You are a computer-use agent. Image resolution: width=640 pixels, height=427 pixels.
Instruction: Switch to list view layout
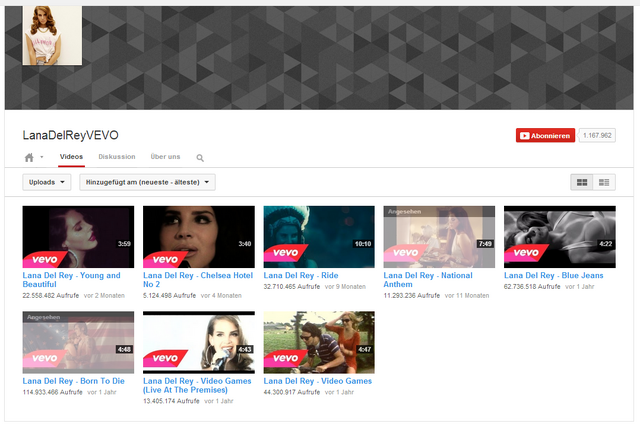pyautogui.click(x=604, y=182)
